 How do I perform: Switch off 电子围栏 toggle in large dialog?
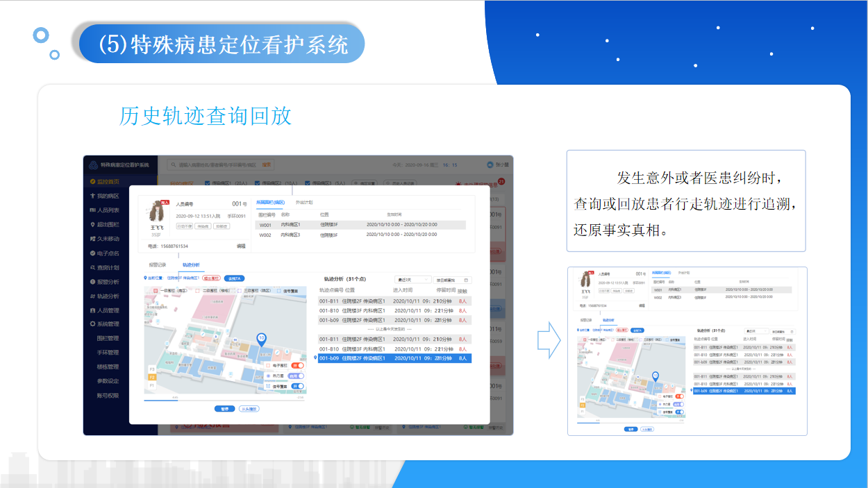298,365
